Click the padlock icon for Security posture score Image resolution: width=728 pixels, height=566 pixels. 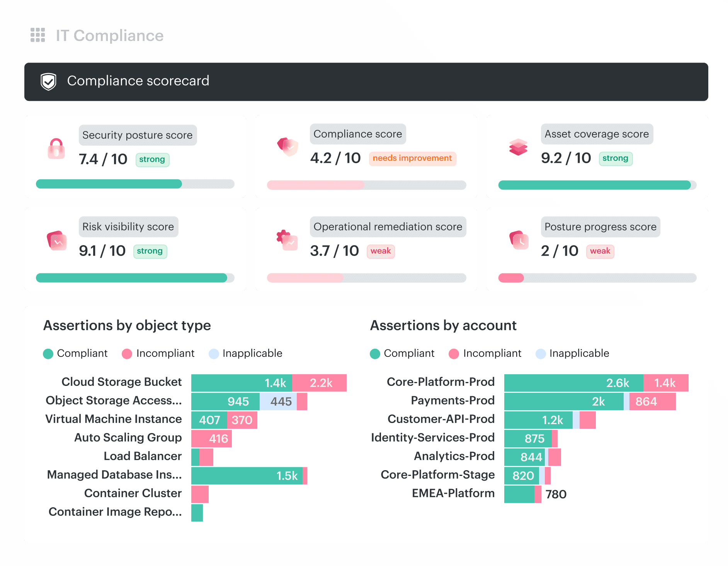click(56, 149)
